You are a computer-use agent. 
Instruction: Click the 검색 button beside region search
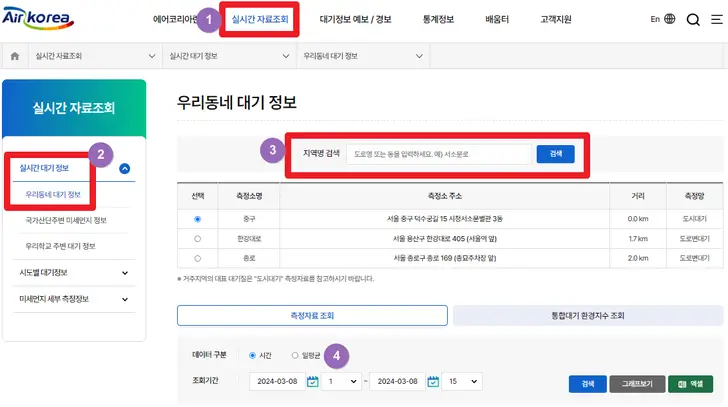[x=556, y=154]
